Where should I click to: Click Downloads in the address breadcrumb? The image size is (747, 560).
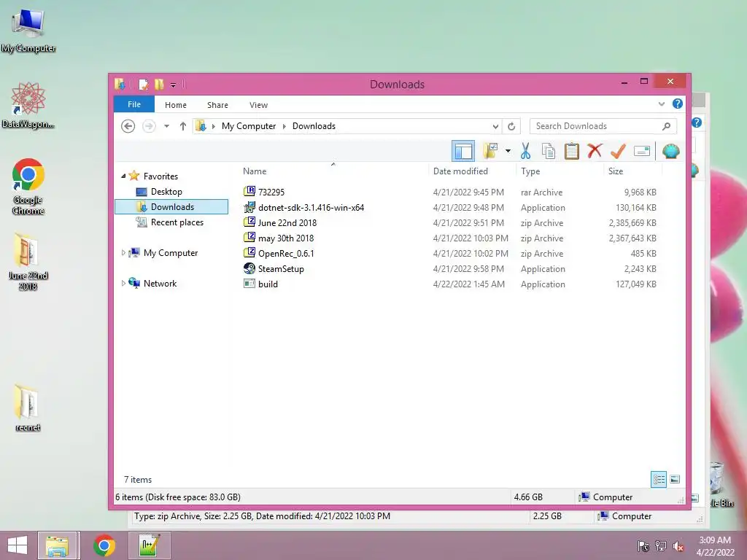click(x=314, y=126)
